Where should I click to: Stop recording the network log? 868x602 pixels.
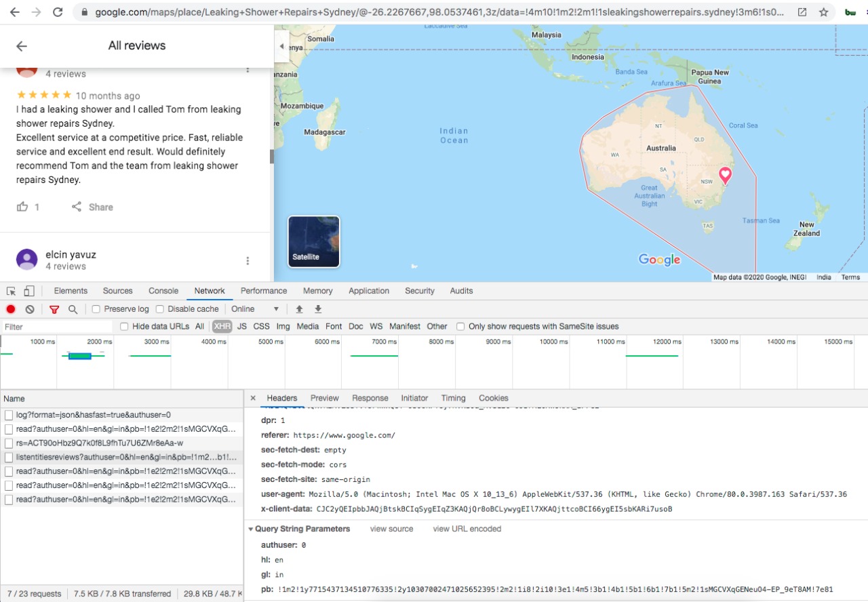(x=11, y=309)
